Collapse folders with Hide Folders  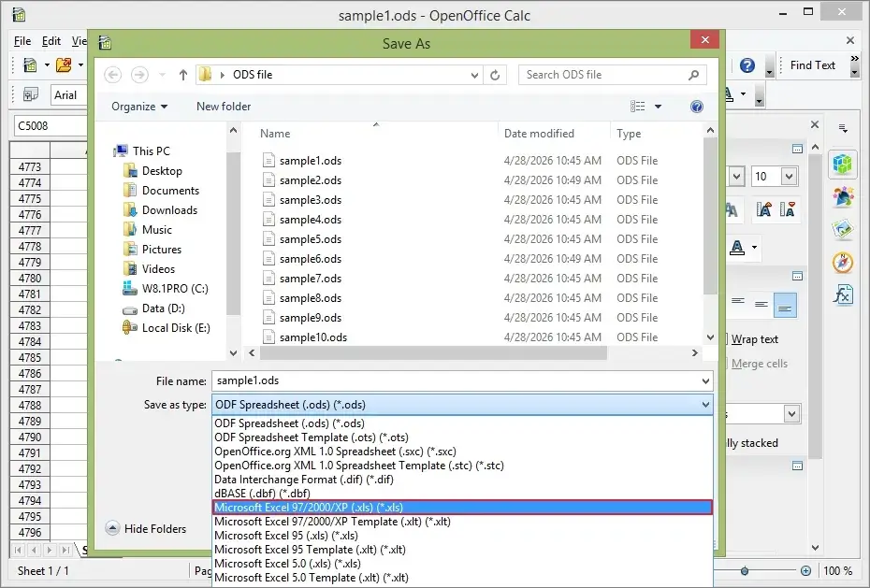[x=146, y=529]
